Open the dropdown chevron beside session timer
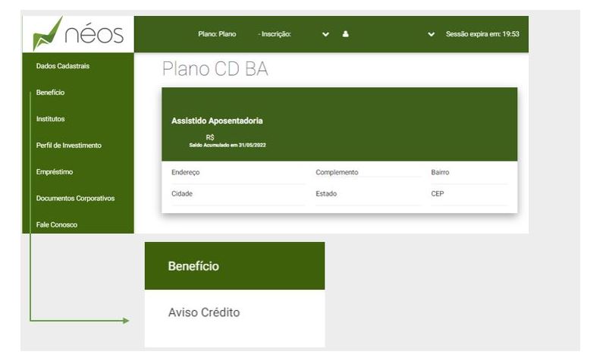609x364 pixels. tap(432, 34)
